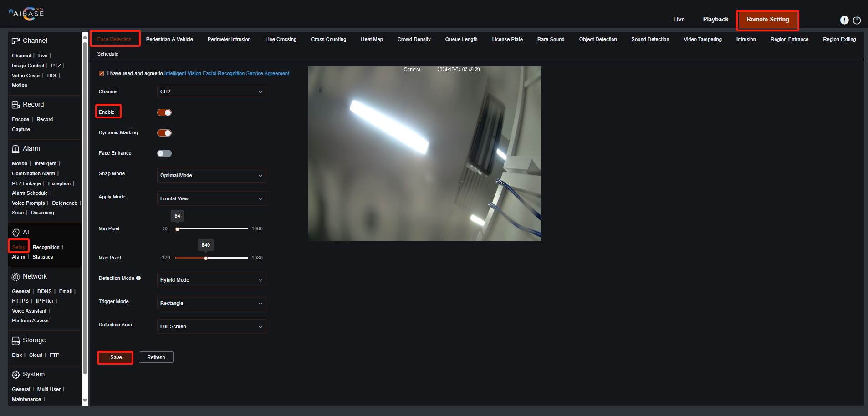Open Maintenance in sidebar
This screenshot has height=416, width=868.
[26, 399]
